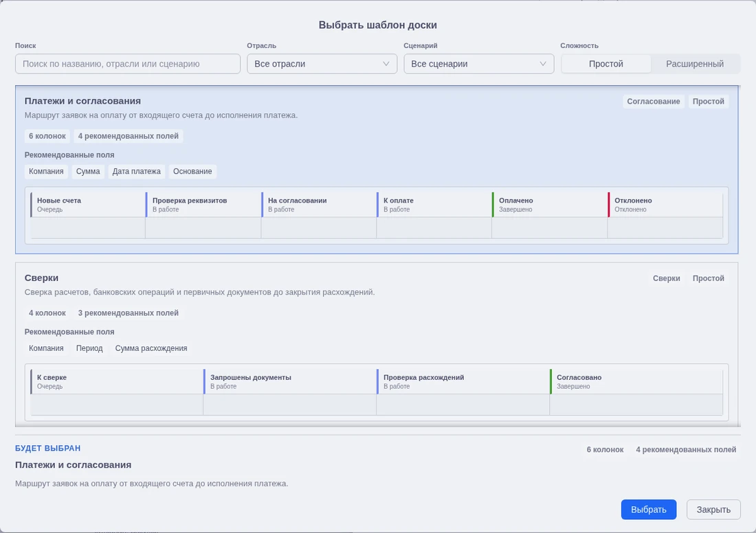Click the "Согласование" tag on first template
This screenshot has height=533, width=756.
[654, 101]
